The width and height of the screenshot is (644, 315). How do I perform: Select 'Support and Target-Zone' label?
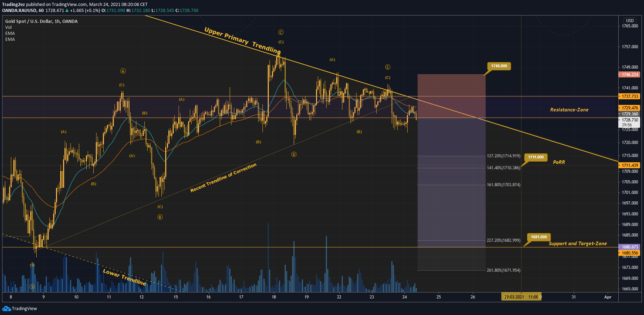578,244
